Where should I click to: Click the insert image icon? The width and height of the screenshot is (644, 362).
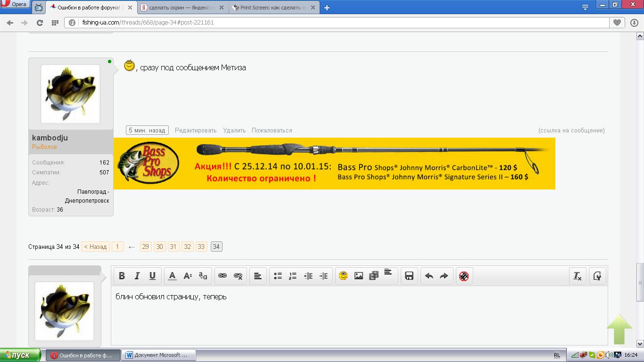(359, 276)
